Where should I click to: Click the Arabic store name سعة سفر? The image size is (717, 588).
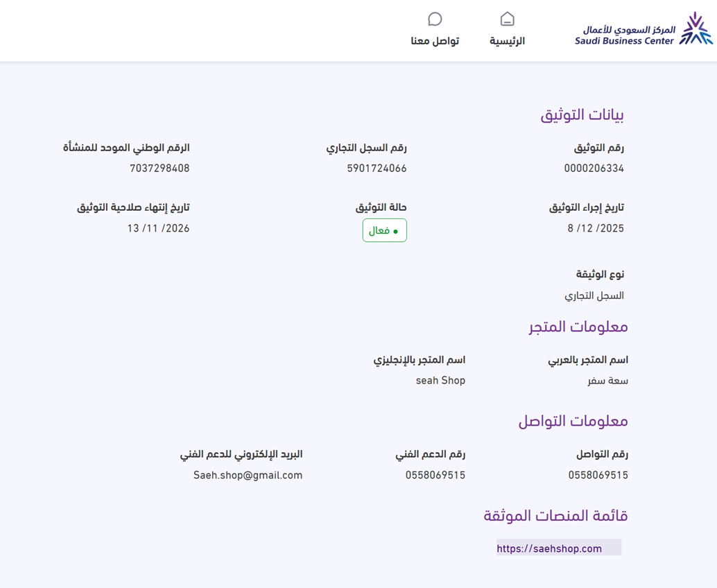click(x=607, y=381)
